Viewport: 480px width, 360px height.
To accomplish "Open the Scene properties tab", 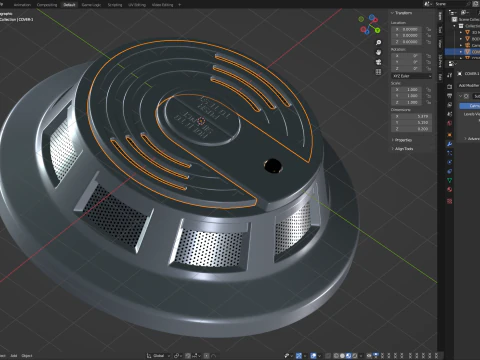I will (x=449, y=114).
